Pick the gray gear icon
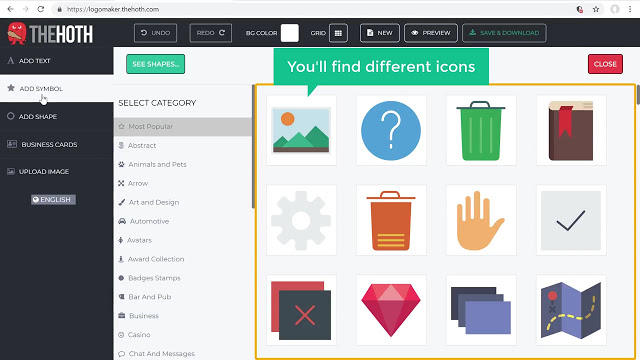Screen dimensions: 640x360 coord(301,220)
